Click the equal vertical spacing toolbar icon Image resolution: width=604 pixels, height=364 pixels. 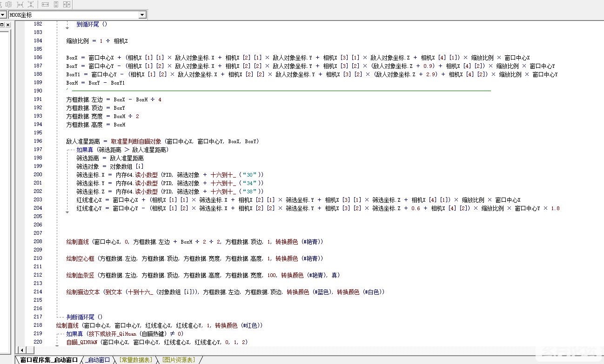31,4
